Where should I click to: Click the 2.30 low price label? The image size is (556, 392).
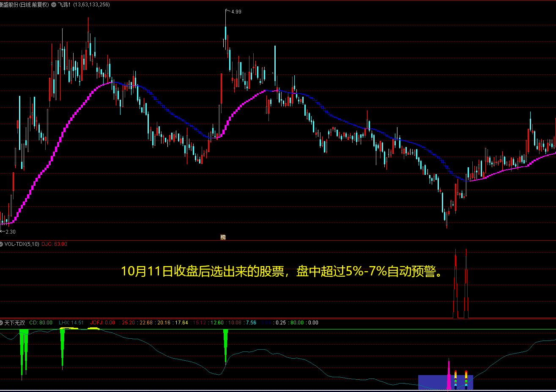pos(11,231)
